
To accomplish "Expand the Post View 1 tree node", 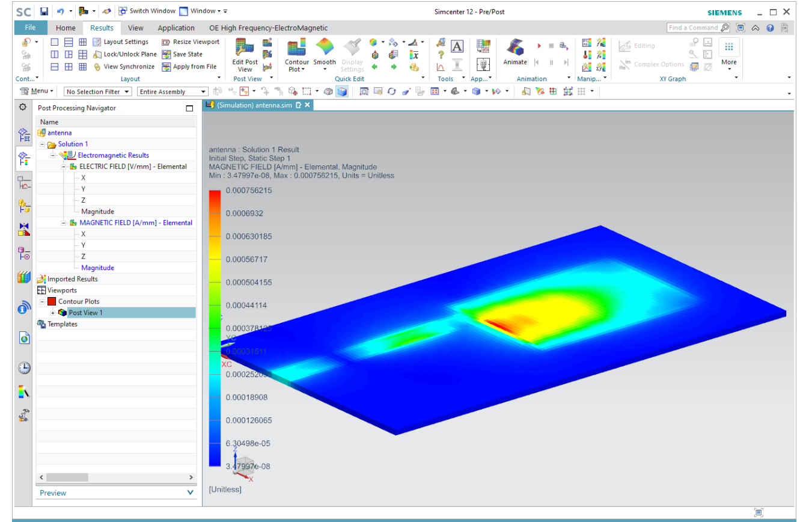I will click(53, 313).
